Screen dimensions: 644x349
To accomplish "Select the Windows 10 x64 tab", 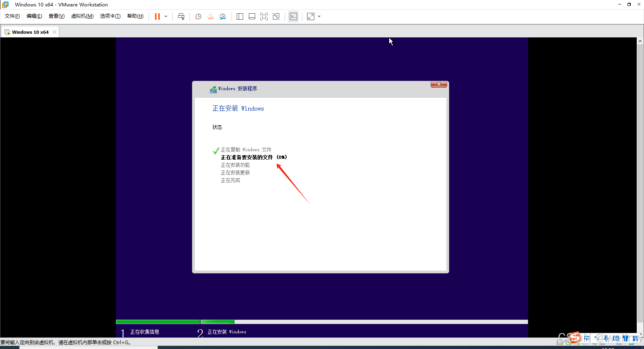I will pyautogui.click(x=30, y=32).
